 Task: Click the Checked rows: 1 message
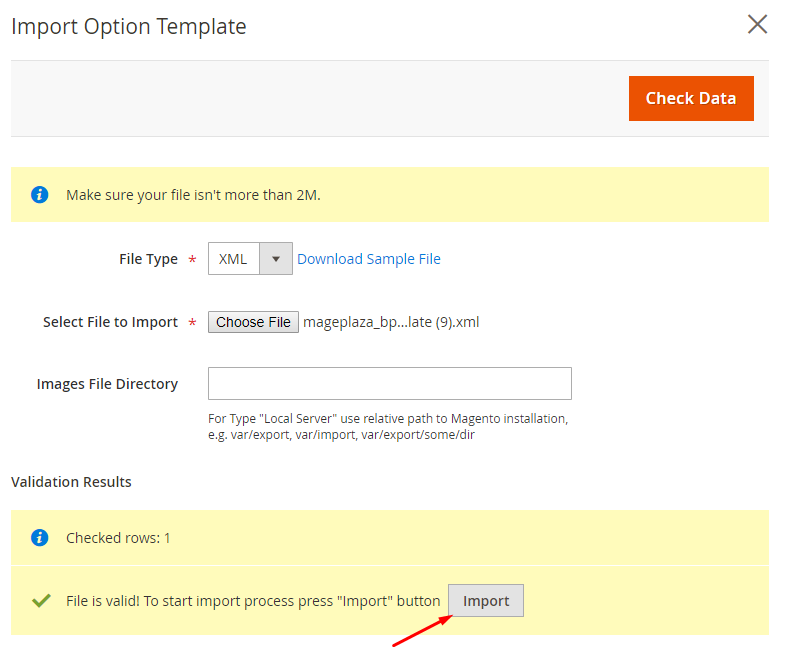[118, 538]
